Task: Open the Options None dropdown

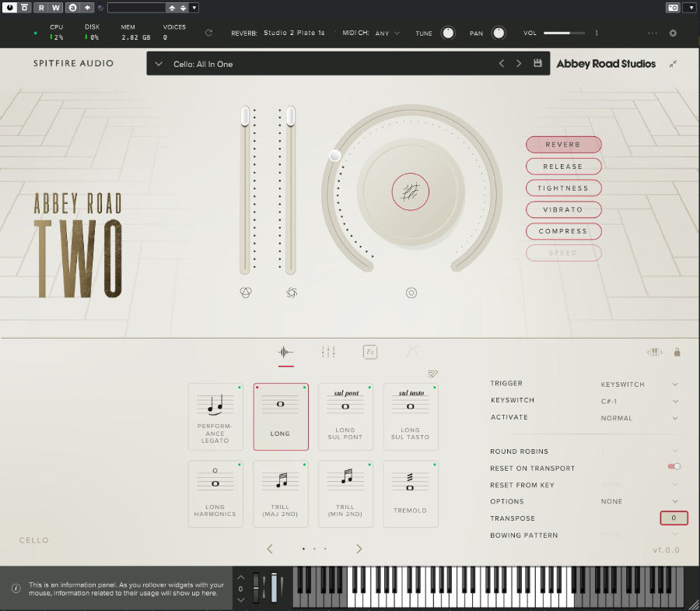Action: click(639, 501)
